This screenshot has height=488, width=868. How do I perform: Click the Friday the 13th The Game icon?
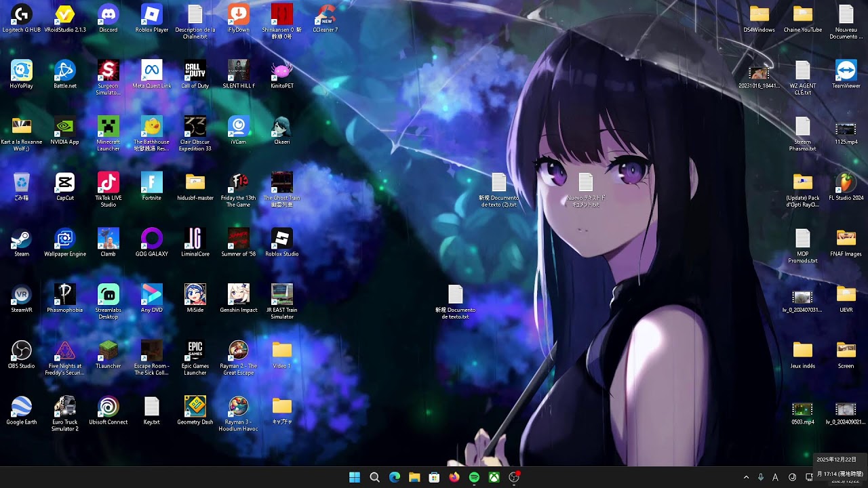(x=239, y=190)
